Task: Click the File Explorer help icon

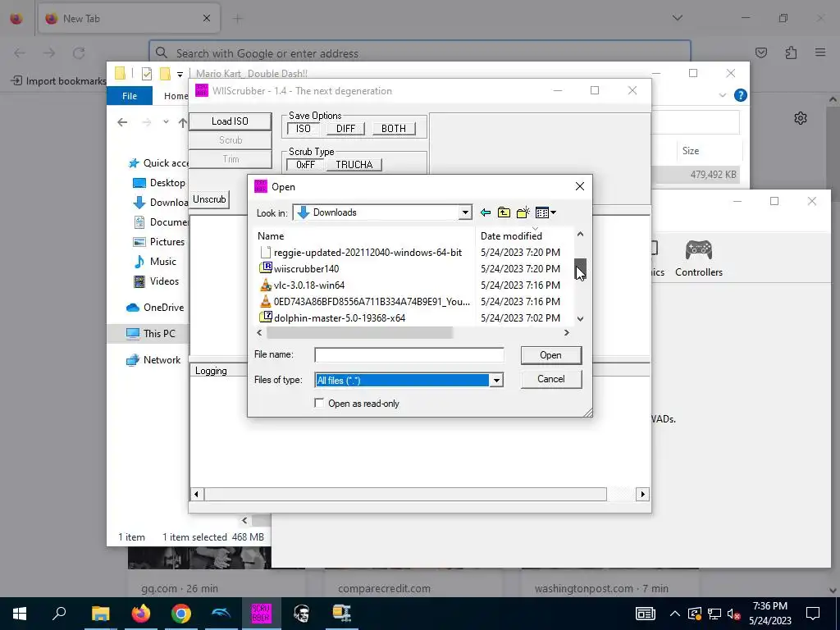Action: pyautogui.click(x=741, y=95)
